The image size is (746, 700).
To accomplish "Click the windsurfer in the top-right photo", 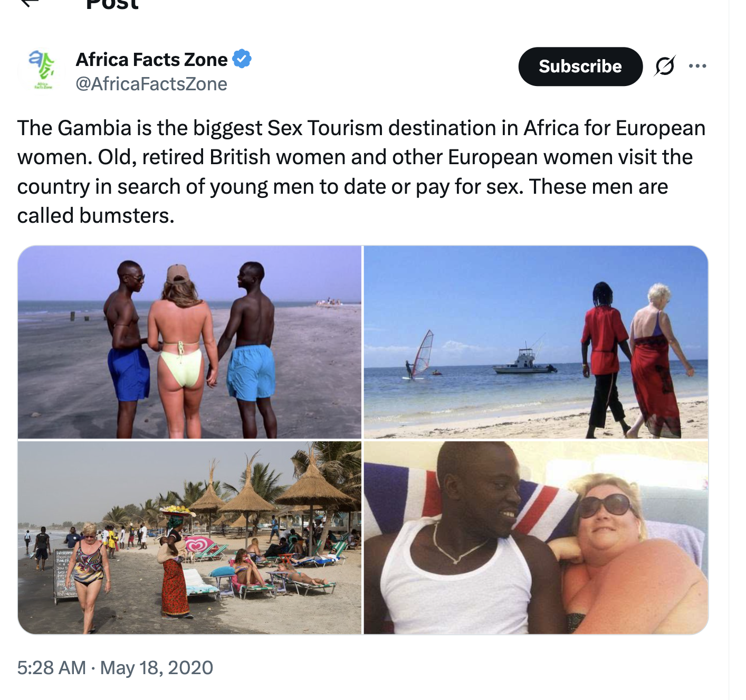I will (x=420, y=356).
